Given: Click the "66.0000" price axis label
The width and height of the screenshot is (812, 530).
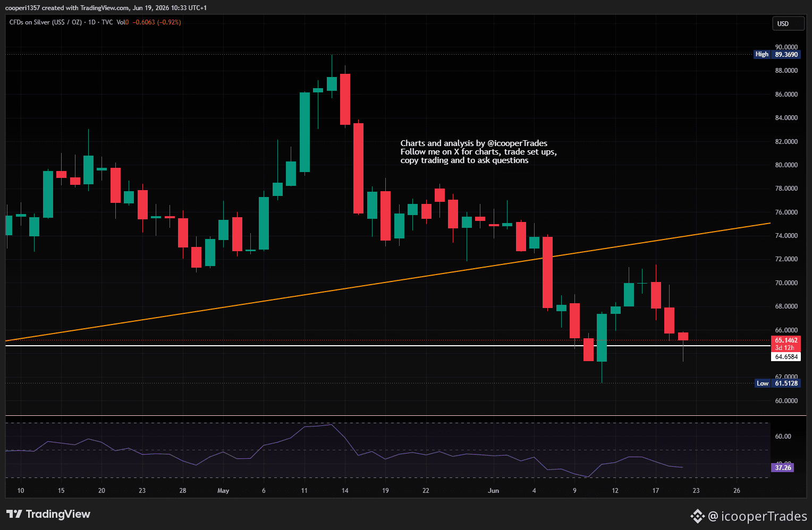Looking at the screenshot, I should point(786,330).
